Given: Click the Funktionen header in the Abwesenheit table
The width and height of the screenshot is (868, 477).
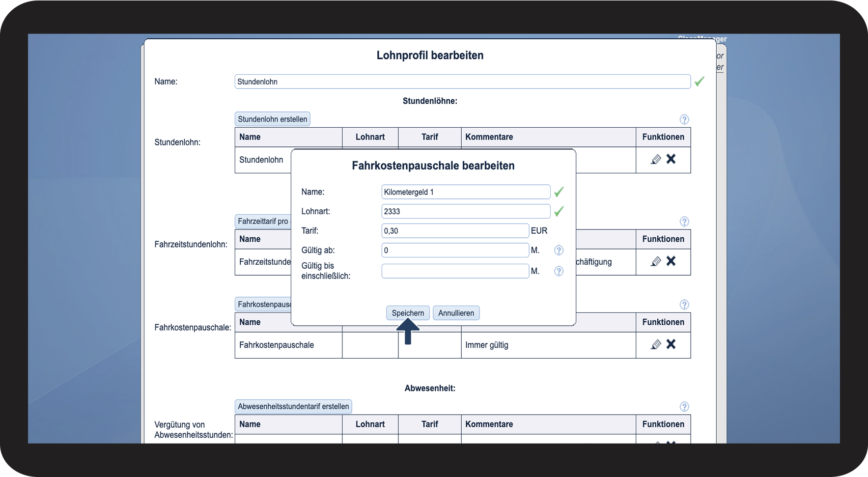Looking at the screenshot, I should (663, 424).
